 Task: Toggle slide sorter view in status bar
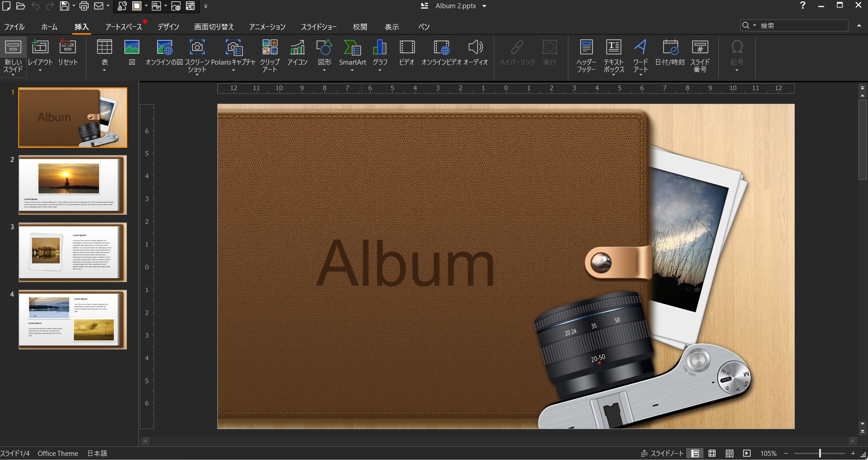pyautogui.click(x=712, y=453)
